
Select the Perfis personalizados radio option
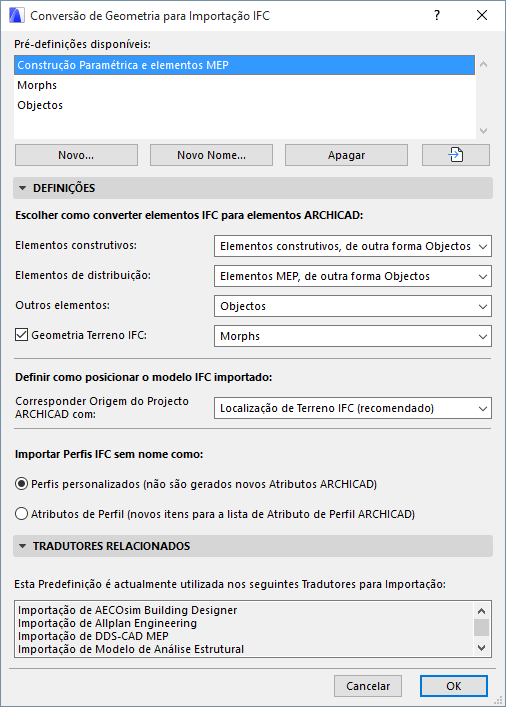[21, 484]
